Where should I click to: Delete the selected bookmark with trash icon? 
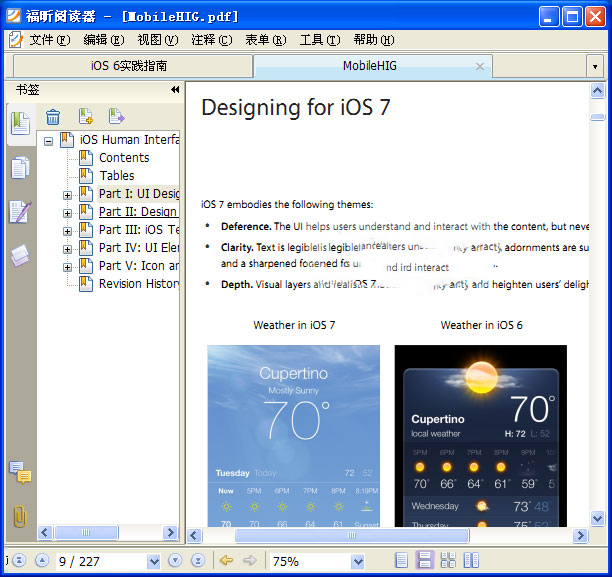coord(53,117)
